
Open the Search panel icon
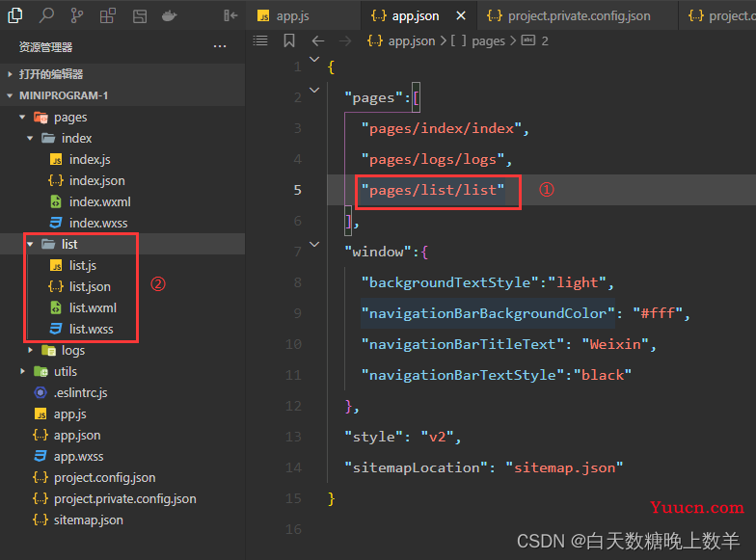[x=46, y=15]
